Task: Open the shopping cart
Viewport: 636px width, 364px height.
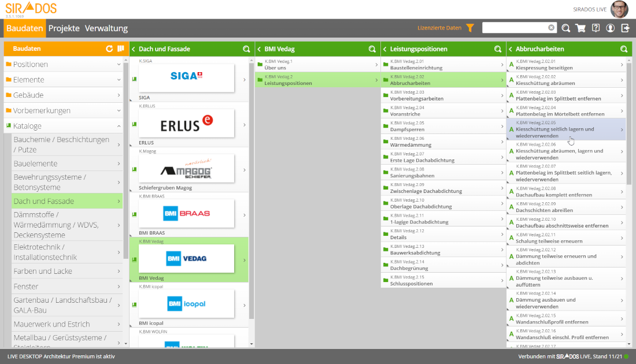Action: tap(580, 28)
